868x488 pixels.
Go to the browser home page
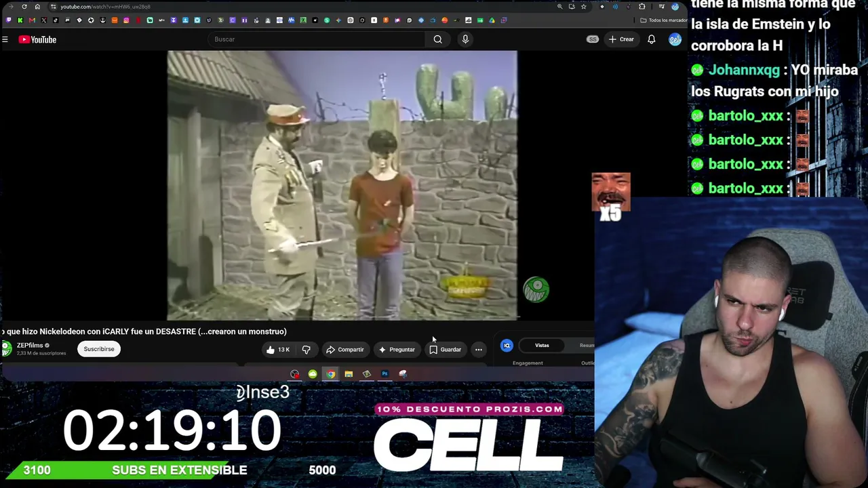click(x=37, y=7)
